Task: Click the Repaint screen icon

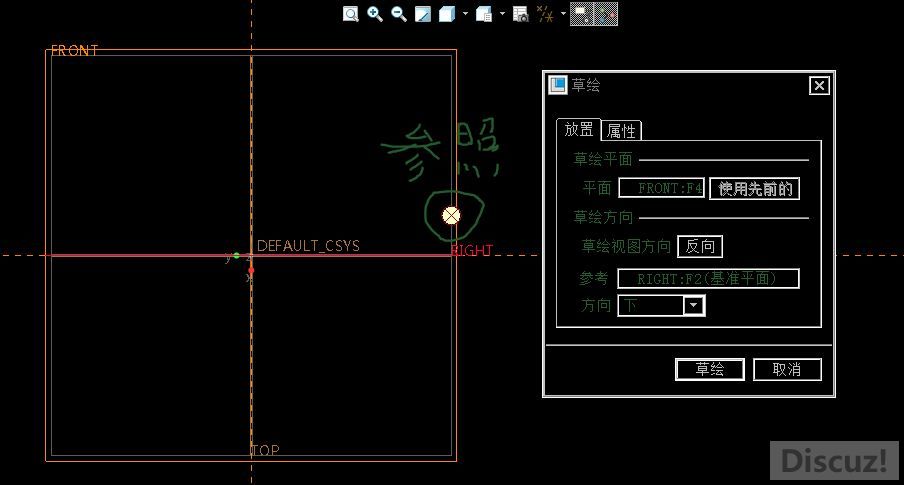Action: (423, 14)
